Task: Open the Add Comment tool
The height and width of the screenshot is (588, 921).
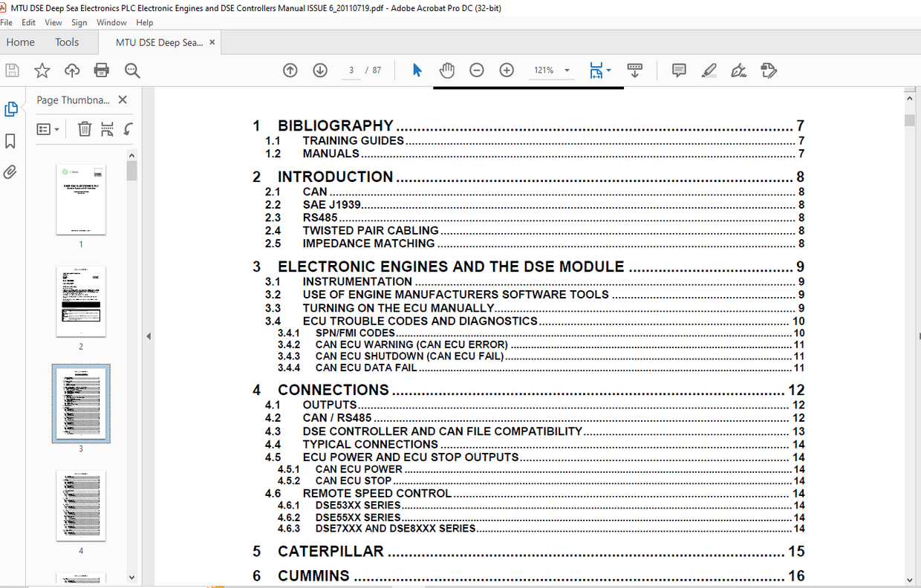Action: 678,70
